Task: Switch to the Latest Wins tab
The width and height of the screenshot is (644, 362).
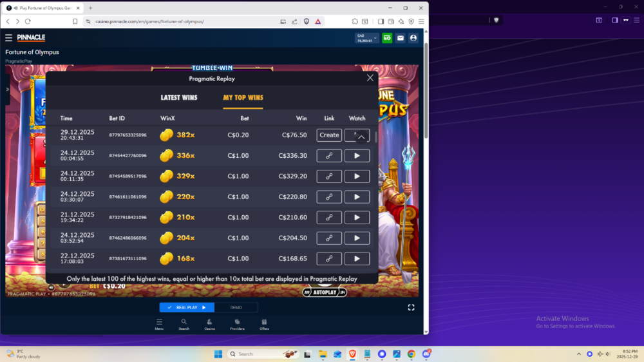Action: pos(179,98)
